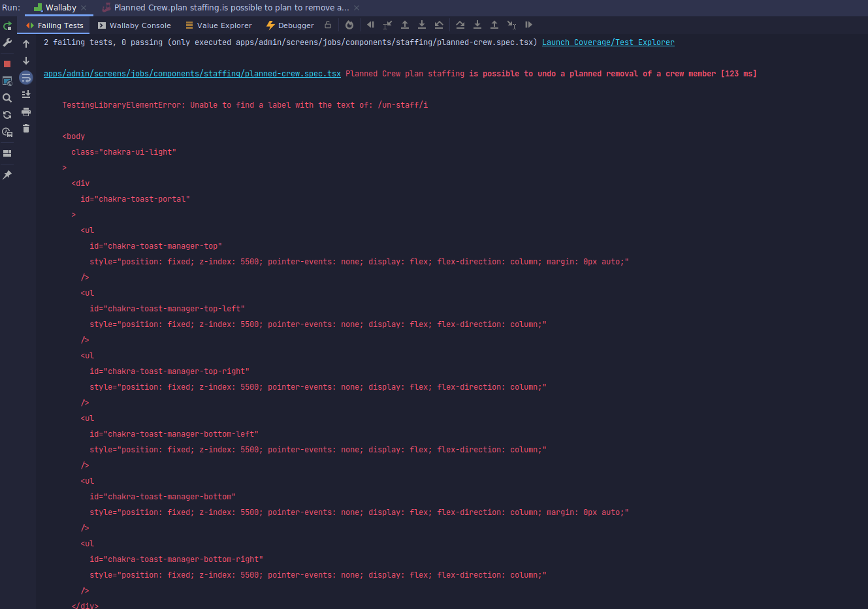The width and height of the screenshot is (868, 609).
Task: Clear output with the trash icon
Action: point(26,128)
